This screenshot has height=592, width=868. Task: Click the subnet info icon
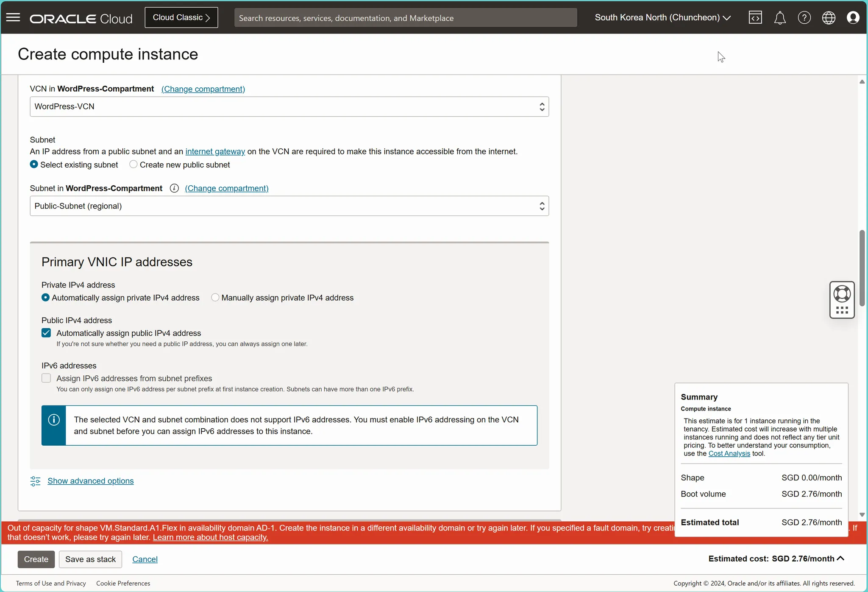[174, 188]
